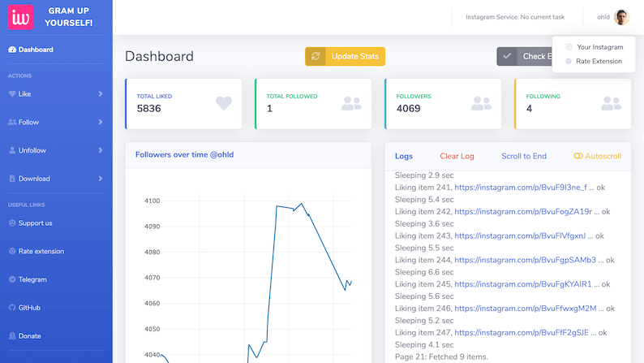Click the Like heart icon in sidebar
Viewport: 644px width, 363px height.
coord(12,93)
